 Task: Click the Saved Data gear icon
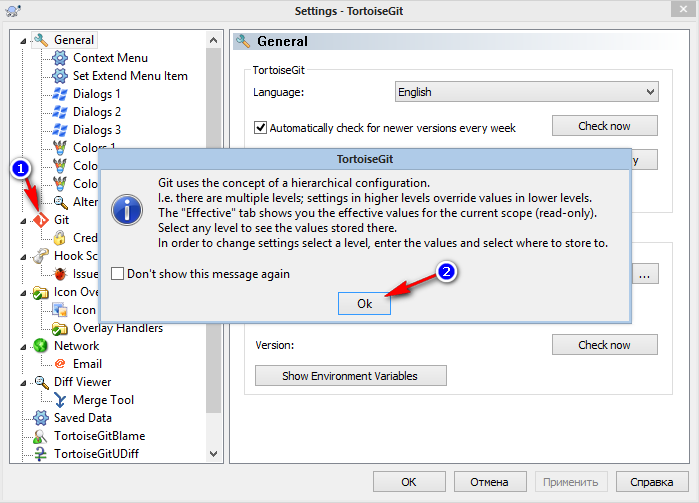(41, 418)
